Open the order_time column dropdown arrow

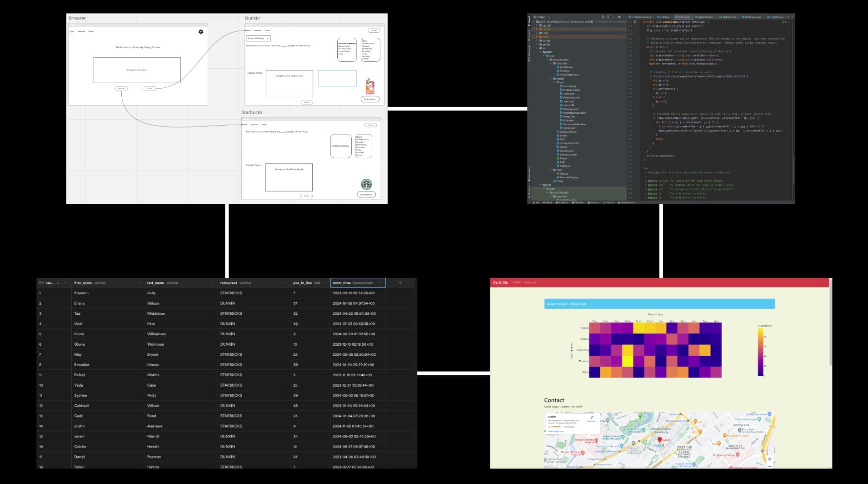380,283
